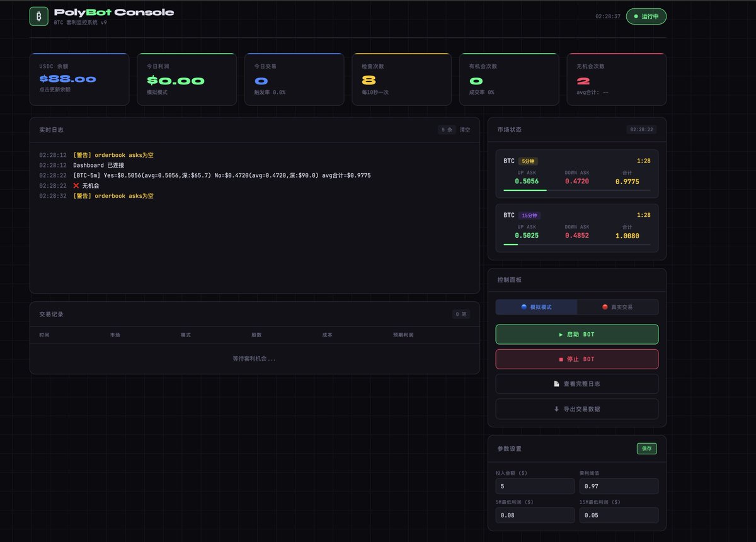
Task: Click the BTC 15分钟 progress bar
Action: (x=577, y=244)
